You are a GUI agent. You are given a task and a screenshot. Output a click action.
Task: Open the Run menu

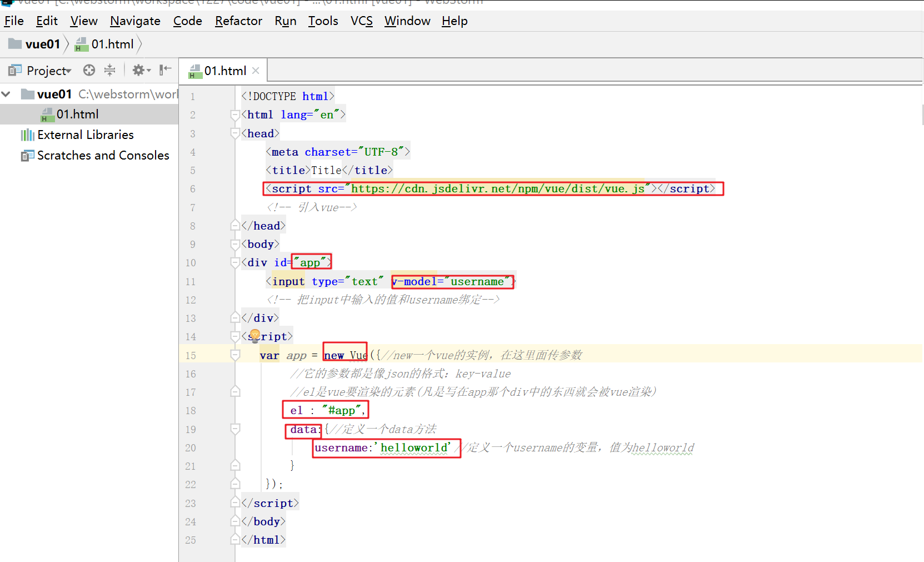point(285,21)
